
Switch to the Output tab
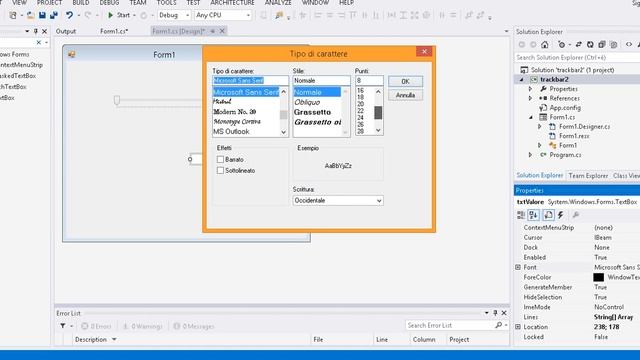click(x=66, y=31)
